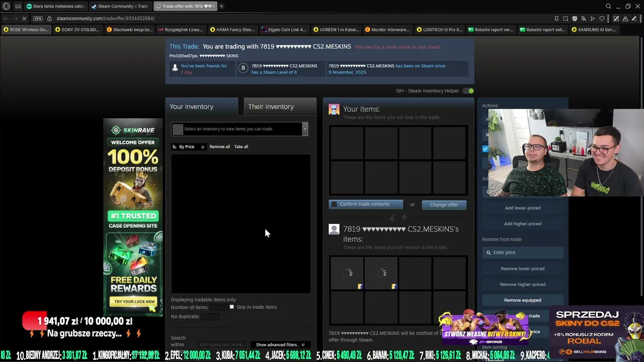
Task: Stop page loading with the X button
Action: click(25, 19)
